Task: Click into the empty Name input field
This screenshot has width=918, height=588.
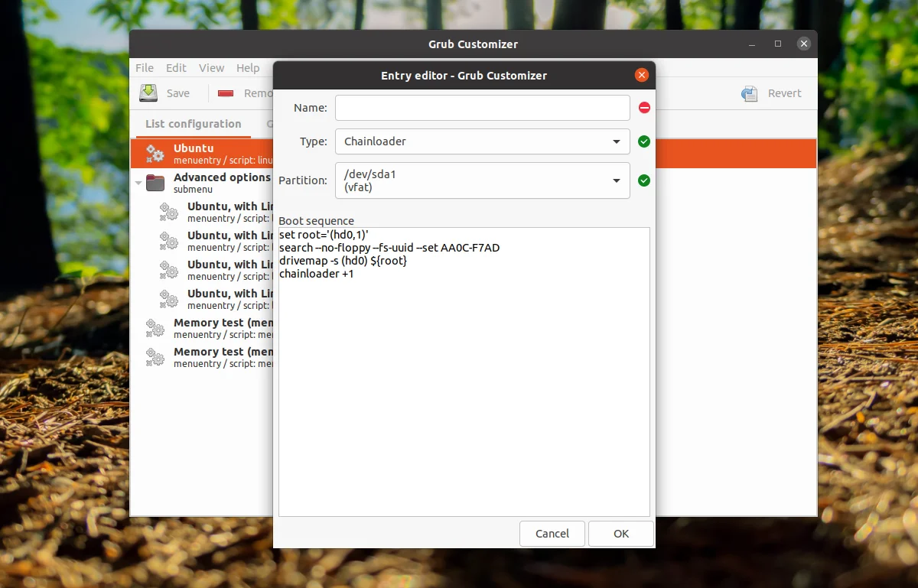Action: (x=483, y=108)
